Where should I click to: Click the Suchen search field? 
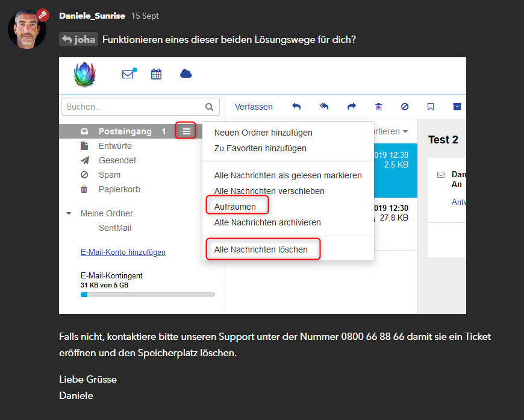coord(134,107)
